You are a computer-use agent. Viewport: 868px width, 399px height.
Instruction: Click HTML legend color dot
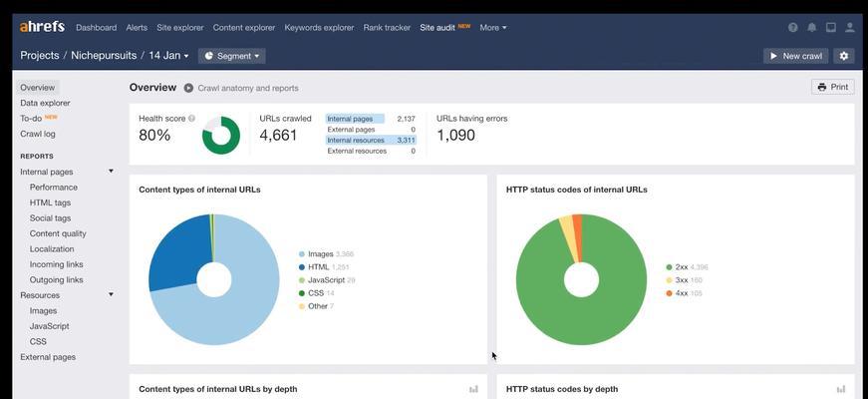tap(302, 267)
